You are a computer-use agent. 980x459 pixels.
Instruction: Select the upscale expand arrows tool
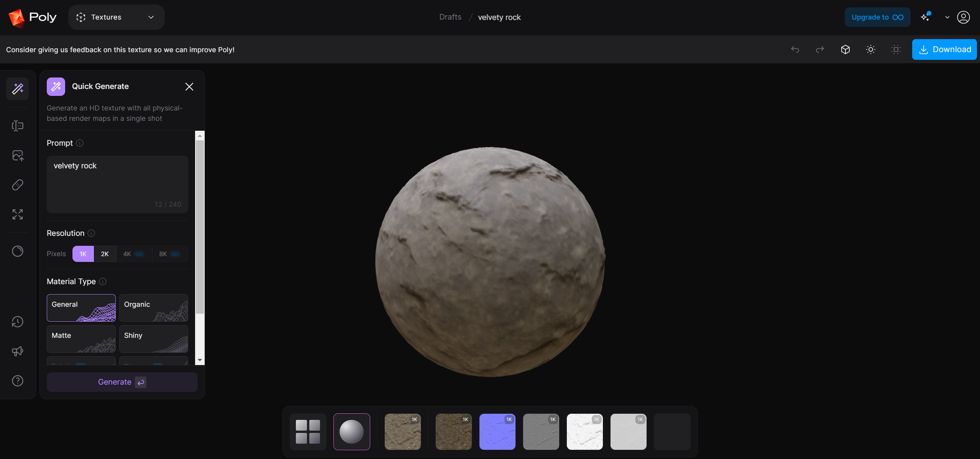click(18, 214)
